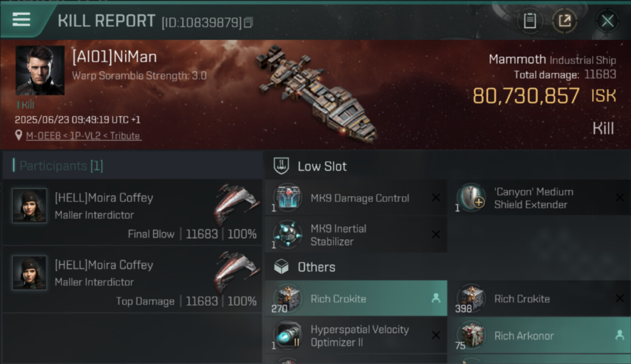Select the Participants tab
This screenshot has height=364, width=631.
61,166
